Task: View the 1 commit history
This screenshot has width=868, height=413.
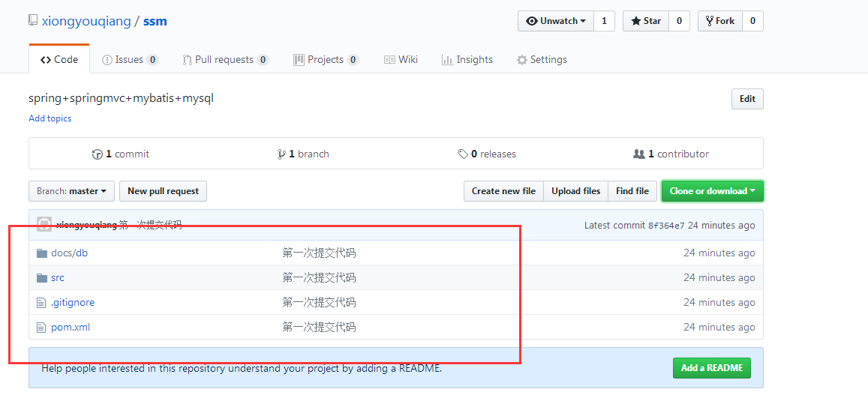Action: (x=121, y=154)
